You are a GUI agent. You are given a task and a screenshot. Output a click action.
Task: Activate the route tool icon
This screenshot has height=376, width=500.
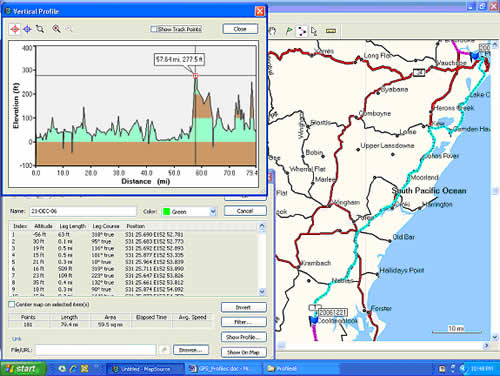click(x=302, y=31)
